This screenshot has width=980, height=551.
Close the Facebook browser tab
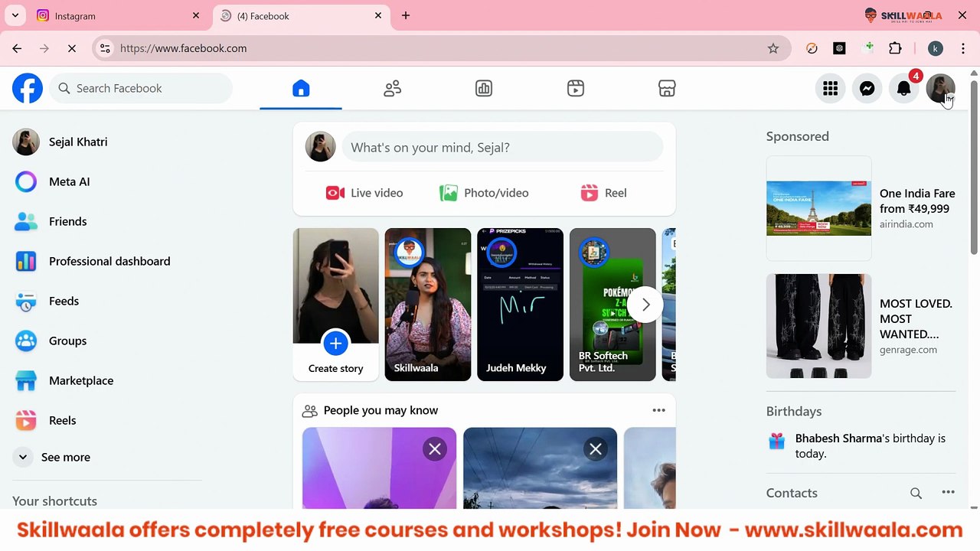(378, 15)
